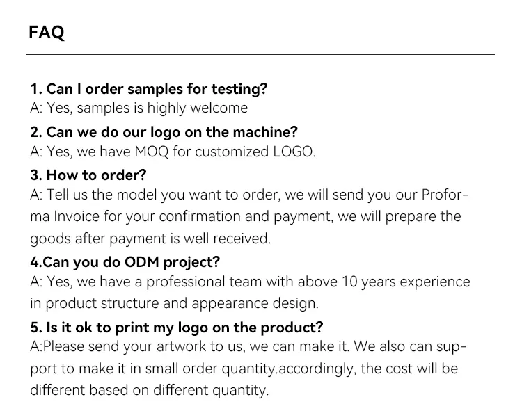Viewport: 522px width, 420px height.
Task: Click the line "goods after payment is well received."
Action: tap(150, 238)
